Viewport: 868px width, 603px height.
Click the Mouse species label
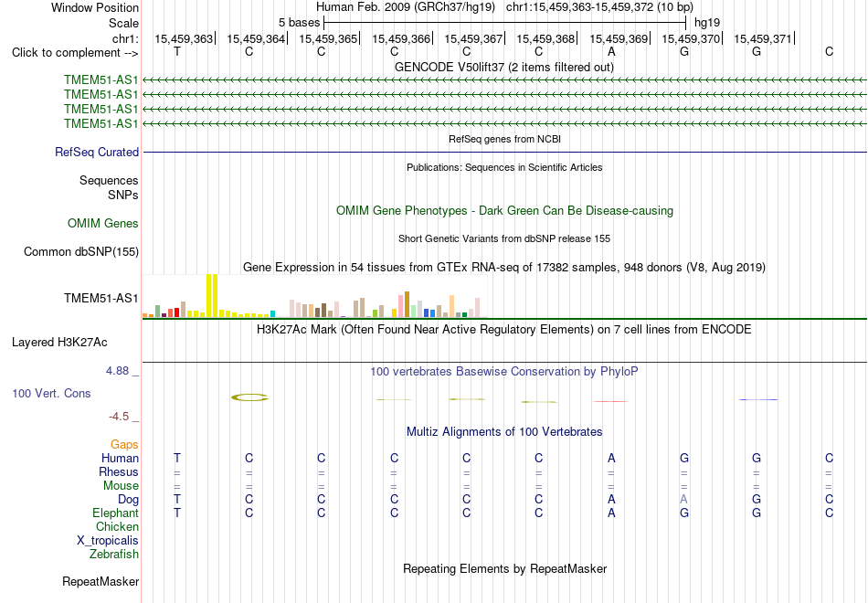click(122, 486)
